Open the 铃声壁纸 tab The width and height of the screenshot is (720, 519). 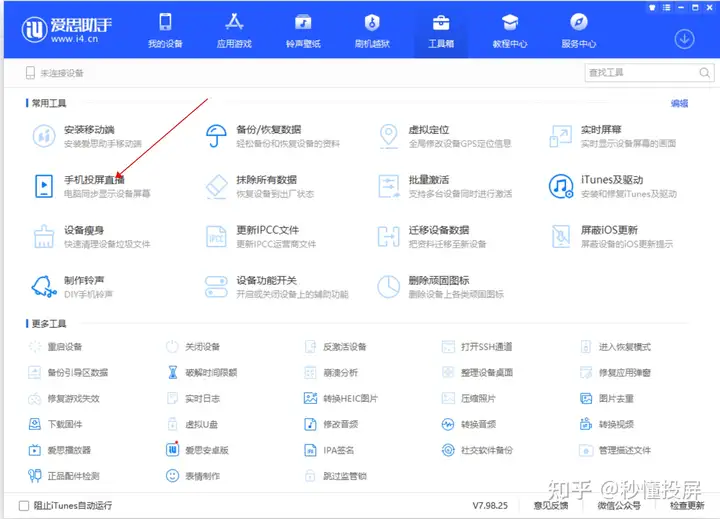pos(303,31)
